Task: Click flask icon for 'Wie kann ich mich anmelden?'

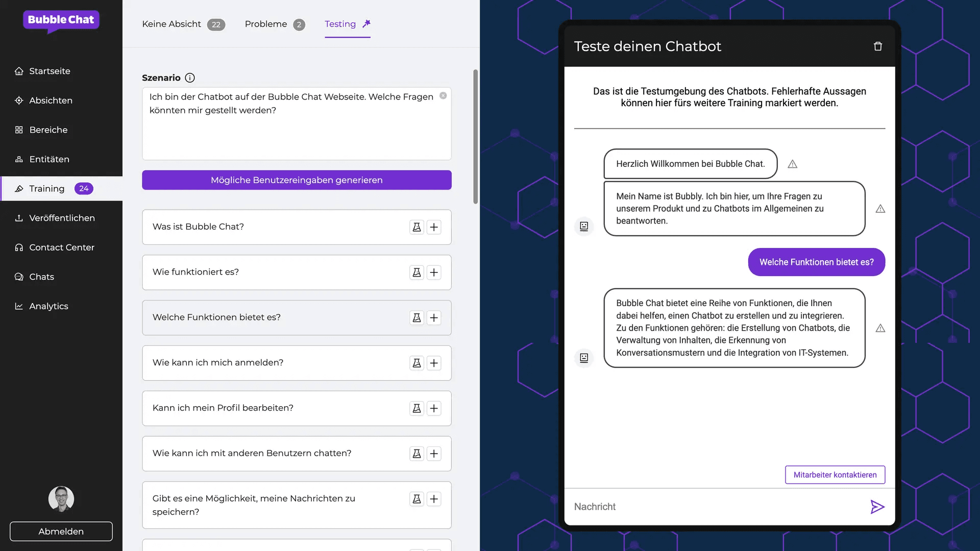Action: pos(416,363)
